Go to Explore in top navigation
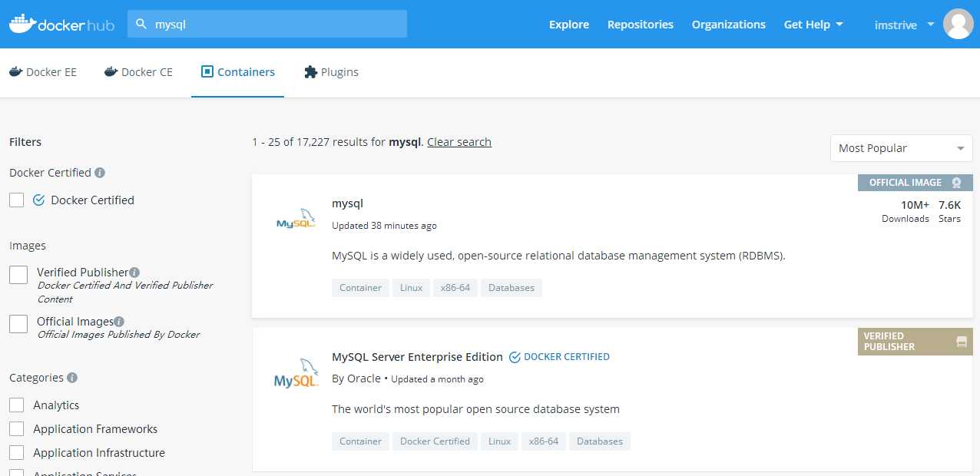This screenshot has height=476, width=980. (569, 25)
